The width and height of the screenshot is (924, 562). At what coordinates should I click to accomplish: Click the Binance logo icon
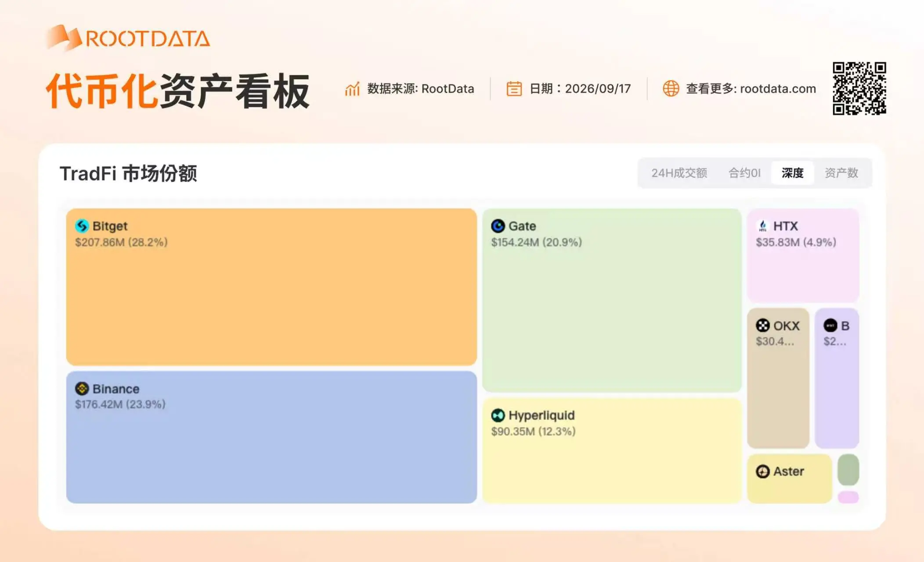[82, 389]
